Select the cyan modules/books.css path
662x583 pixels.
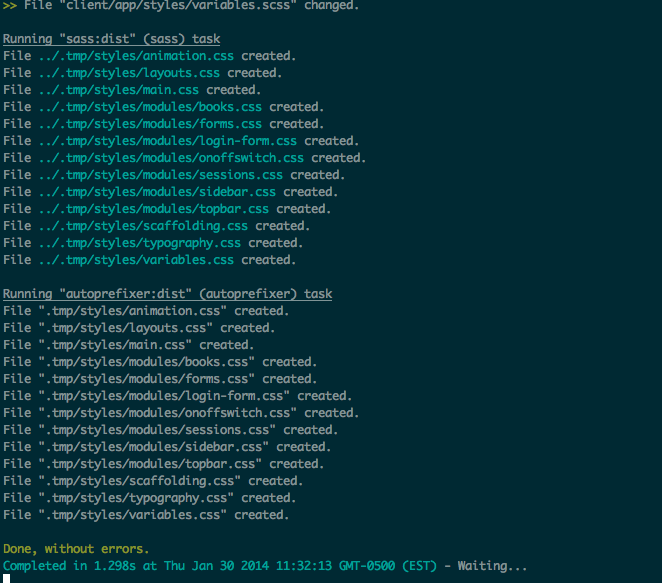(150, 107)
